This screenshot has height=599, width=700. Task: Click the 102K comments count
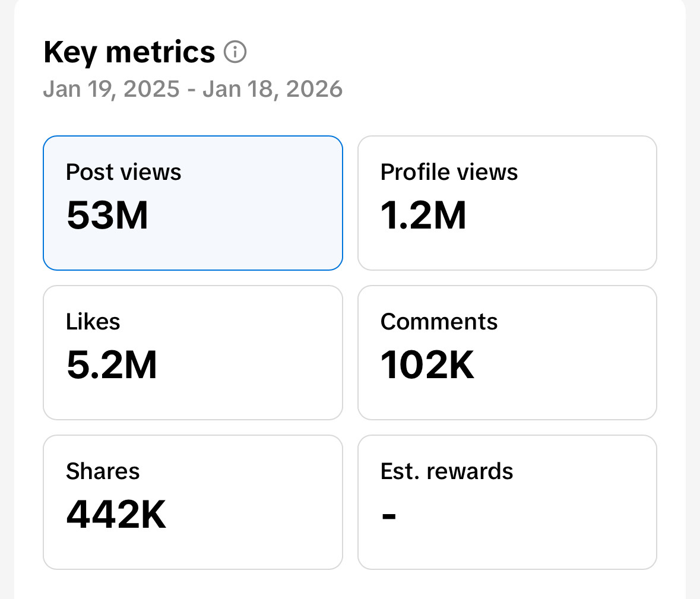coord(426,366)
